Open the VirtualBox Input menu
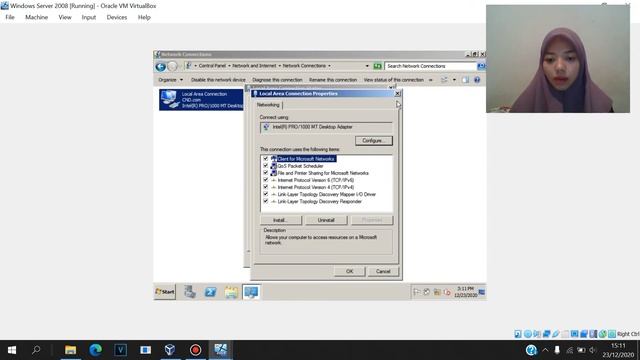This screenshot has width=640, height=360. [x=89, y=17]
